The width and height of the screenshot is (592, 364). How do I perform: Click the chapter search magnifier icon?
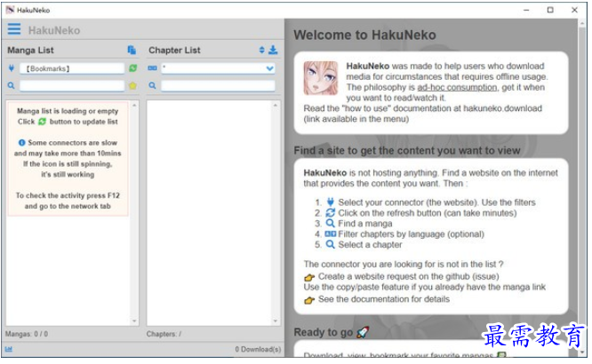[152, 85]
